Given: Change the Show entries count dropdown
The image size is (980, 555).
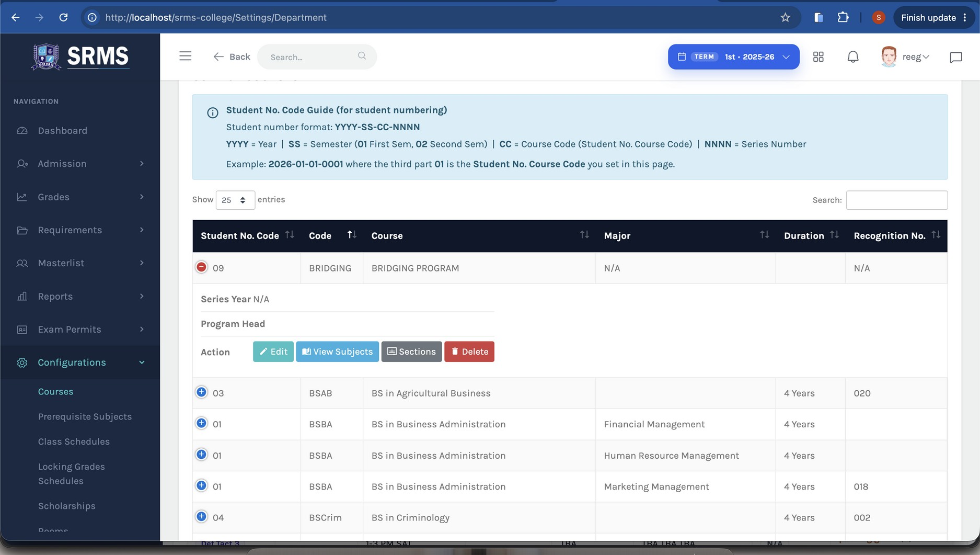Looking at the screenshot, I should point(235,200).
